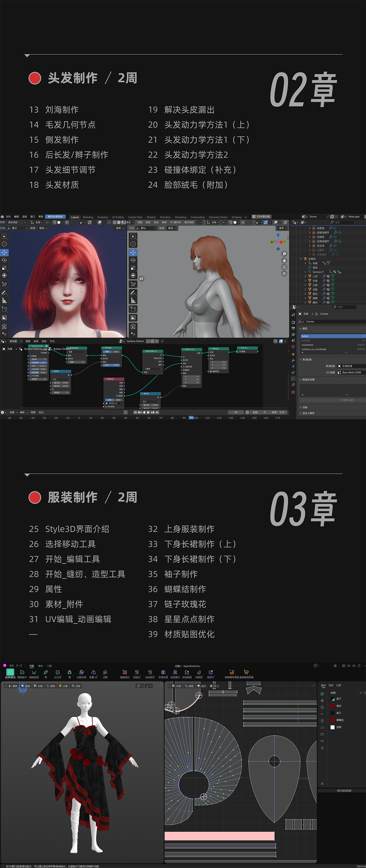Image resolution: width=366 pixels, height=868 pixels.
Task: Toggle the 局部空间 checkbox in the node
Action: 211,371
